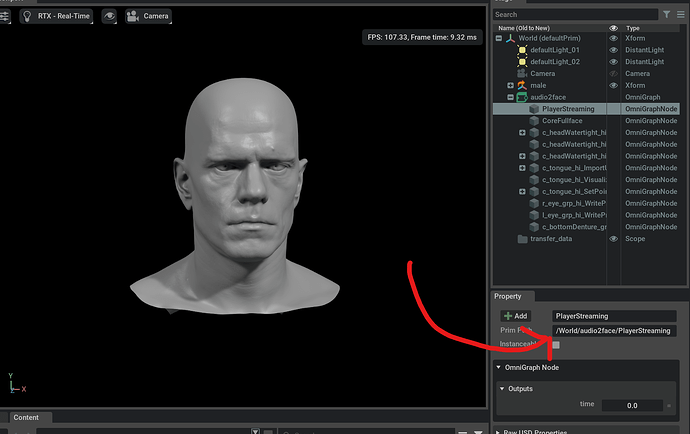The width and height of the screenshot is (690, 434).
Task: Open the Content tab
Action: click(27, 418)
